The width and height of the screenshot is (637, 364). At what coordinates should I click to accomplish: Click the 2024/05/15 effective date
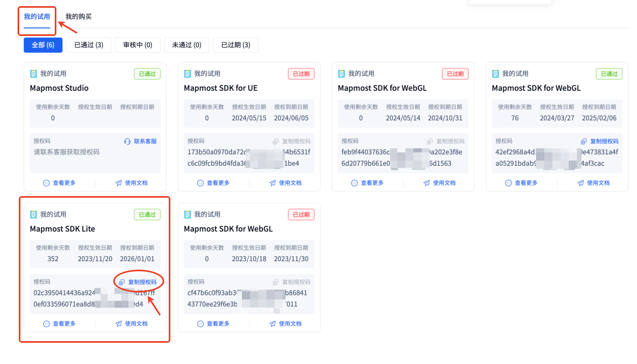[x=249, y=118]
